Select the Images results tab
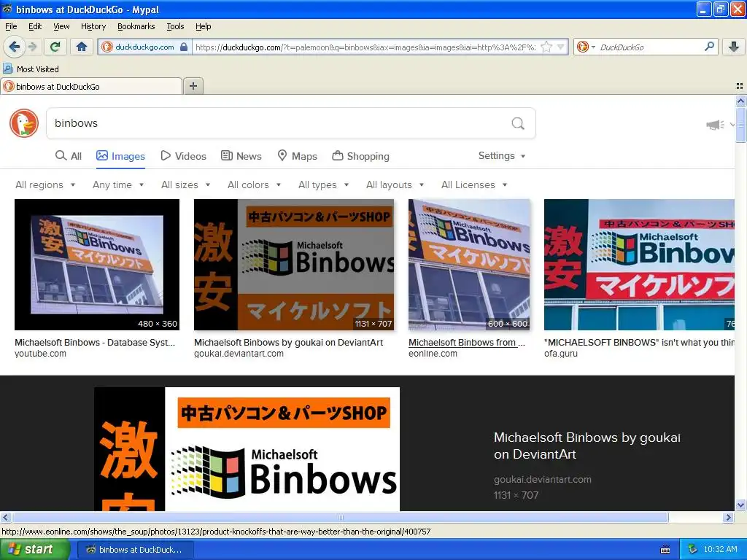 (x=120, y=156)
